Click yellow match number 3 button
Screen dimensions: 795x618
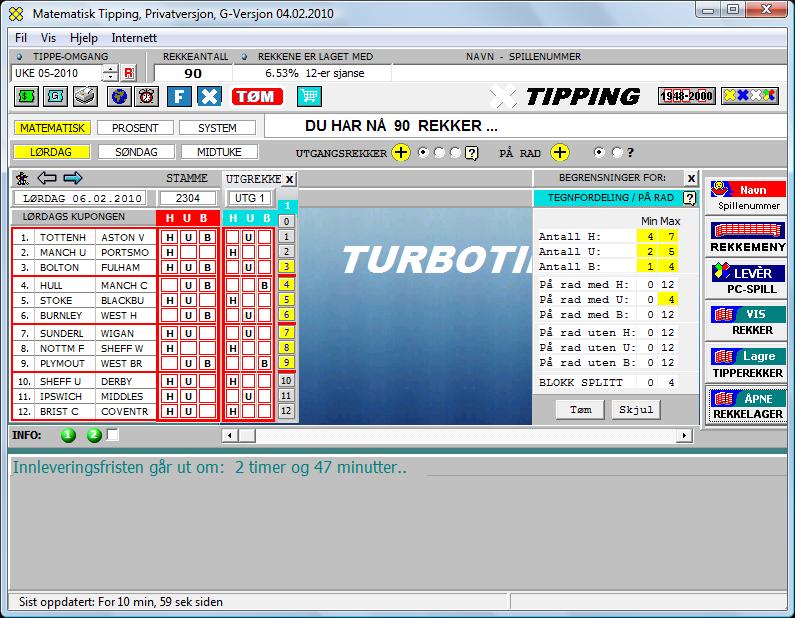click(286, 267)
